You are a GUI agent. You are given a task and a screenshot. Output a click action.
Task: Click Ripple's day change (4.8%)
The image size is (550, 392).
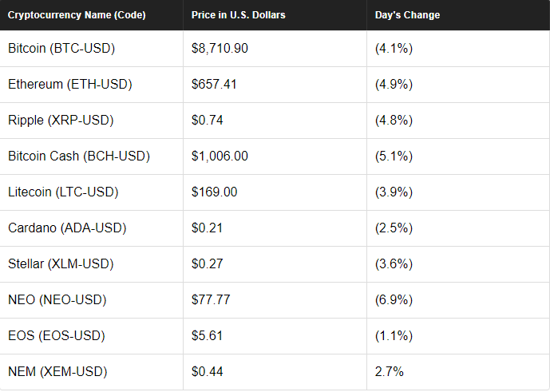coord(394,121)
